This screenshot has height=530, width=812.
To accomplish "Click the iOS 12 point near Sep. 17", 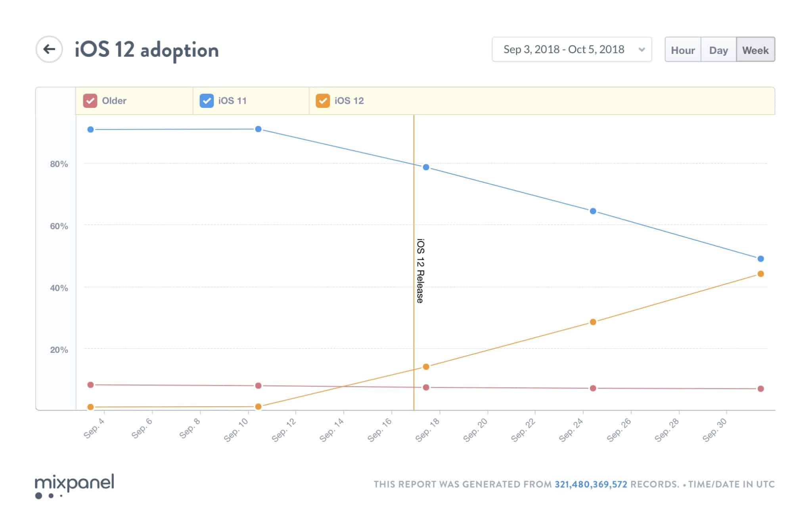I will (426, 367).
